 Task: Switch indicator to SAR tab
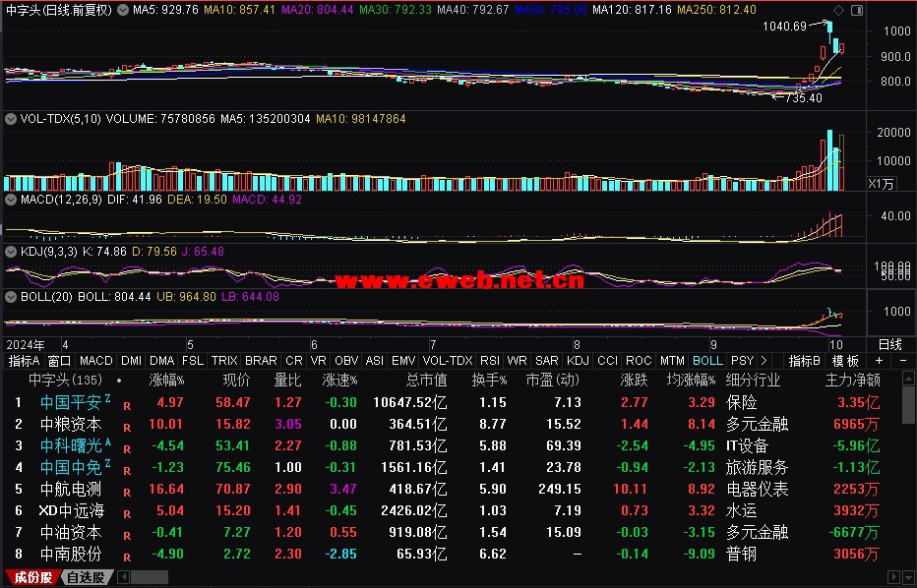tap(547, 361)
